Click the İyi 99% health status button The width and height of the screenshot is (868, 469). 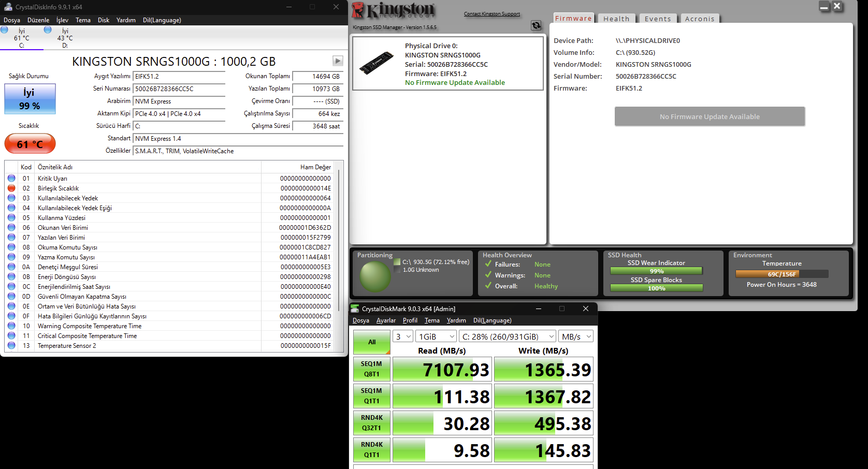pyautogui.click(x=30, y=99)
